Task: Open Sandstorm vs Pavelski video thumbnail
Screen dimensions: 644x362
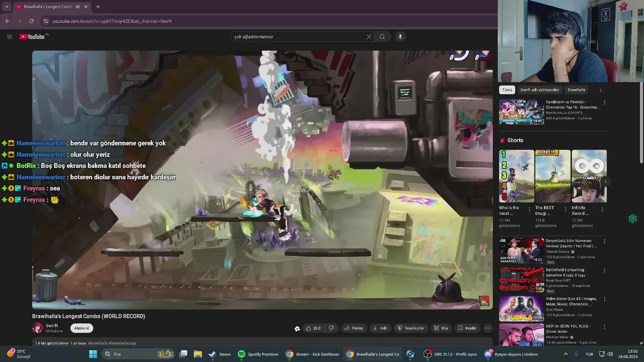Action: coord(521,112)
